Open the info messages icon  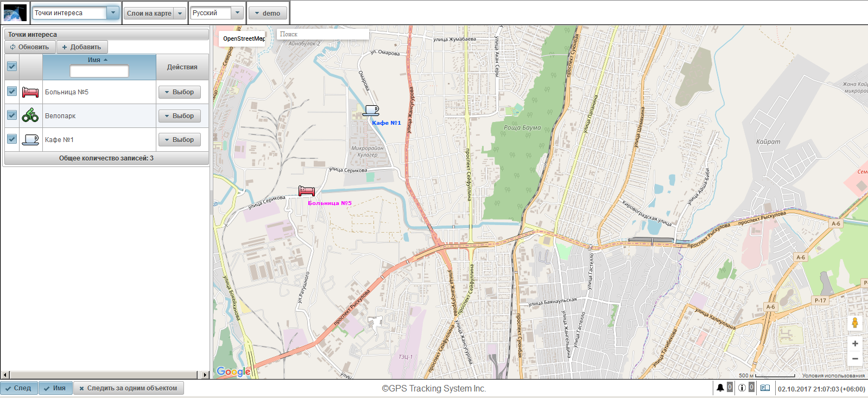[x=742, y=388]
